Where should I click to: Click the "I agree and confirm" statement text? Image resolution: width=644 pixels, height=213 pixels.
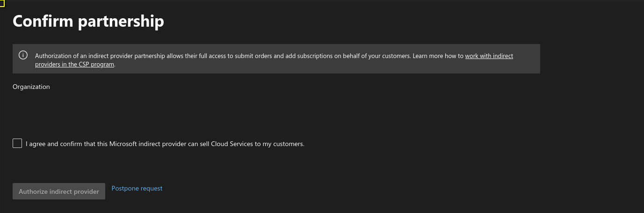(x=165, y=144)
